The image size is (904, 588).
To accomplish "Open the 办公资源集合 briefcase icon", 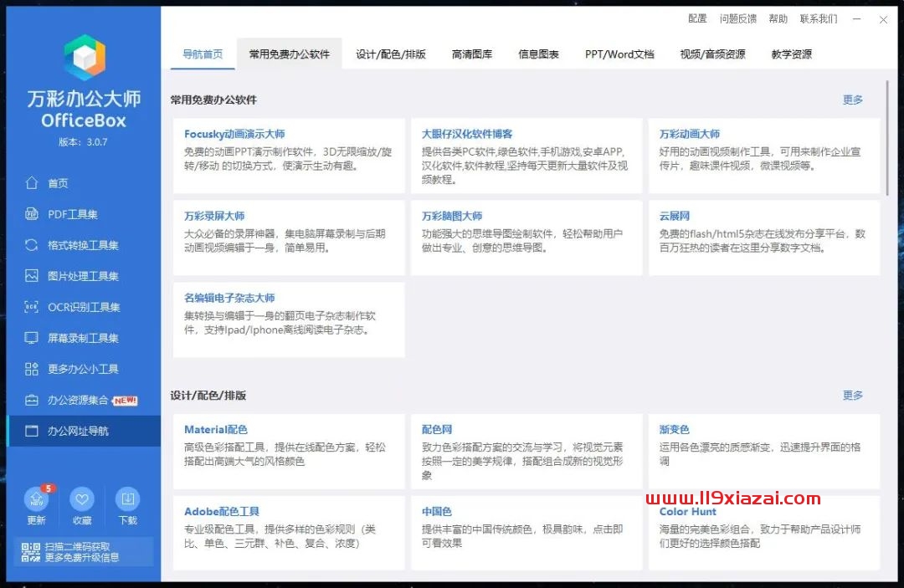I will point(32,401).
